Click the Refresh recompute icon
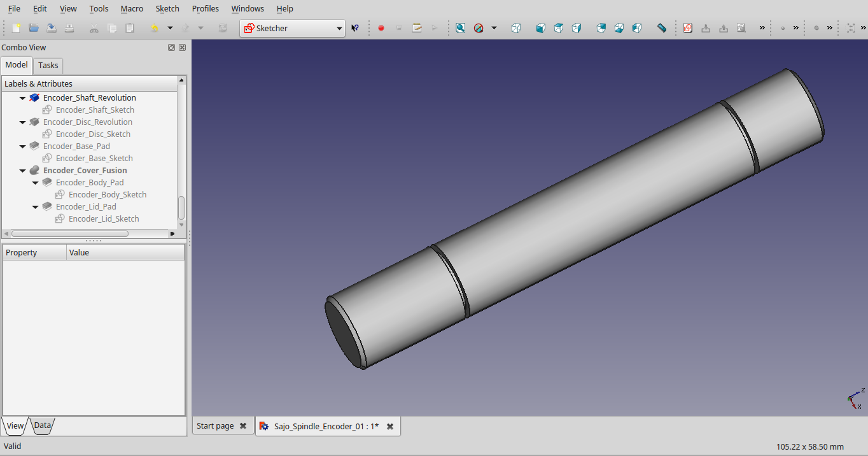Screen dimensions: 868x456 coord(223,28)
